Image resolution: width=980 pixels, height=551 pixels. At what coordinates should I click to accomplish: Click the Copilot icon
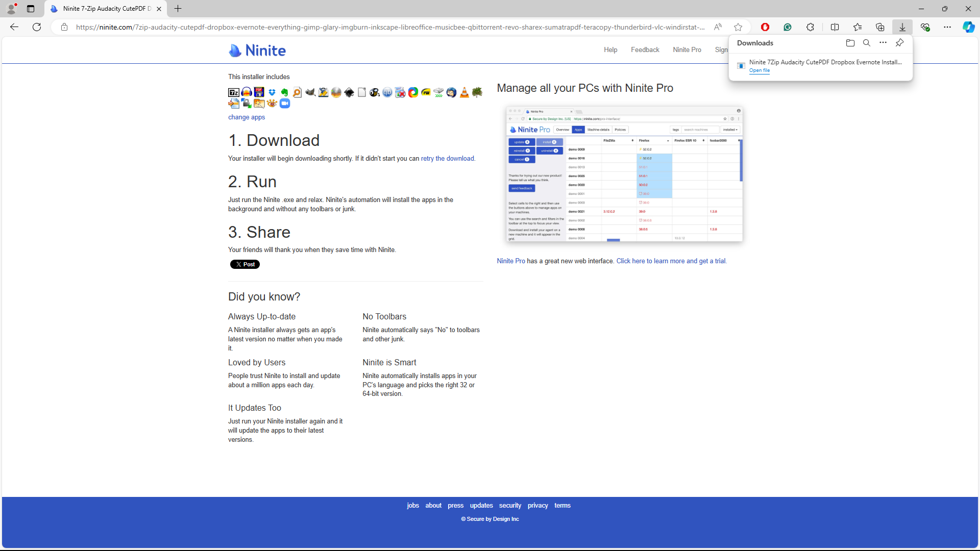968,27
